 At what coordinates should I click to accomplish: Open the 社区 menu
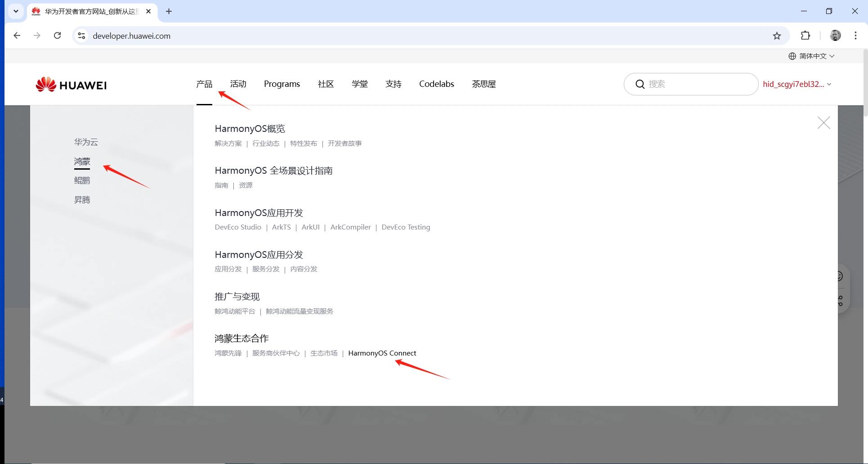tap(326, 84)
